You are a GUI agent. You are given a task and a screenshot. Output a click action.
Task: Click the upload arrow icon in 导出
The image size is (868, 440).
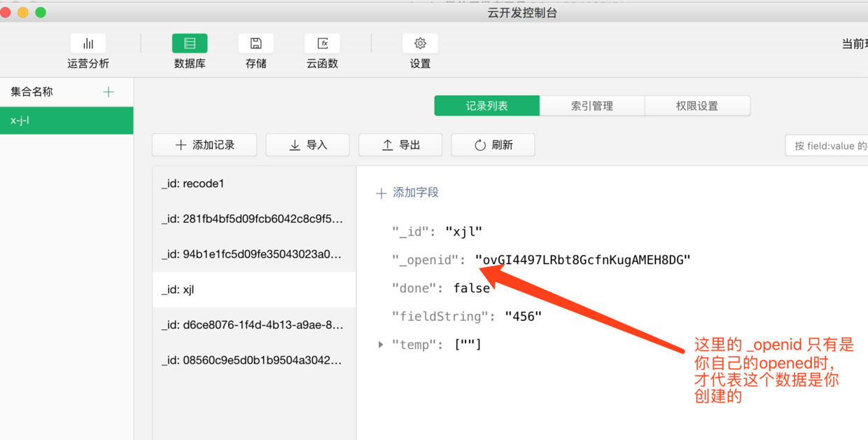click(387, 145)
